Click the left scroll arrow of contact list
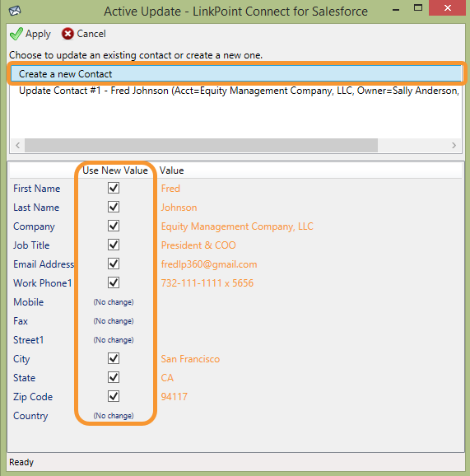The image size is (470, 476). click(x=17, y=146)
